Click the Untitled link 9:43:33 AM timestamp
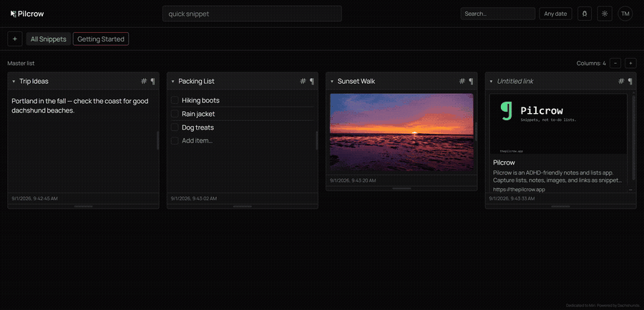Image resolution: width=644 pixels, height=310 pixels. (x=512, y=198)
